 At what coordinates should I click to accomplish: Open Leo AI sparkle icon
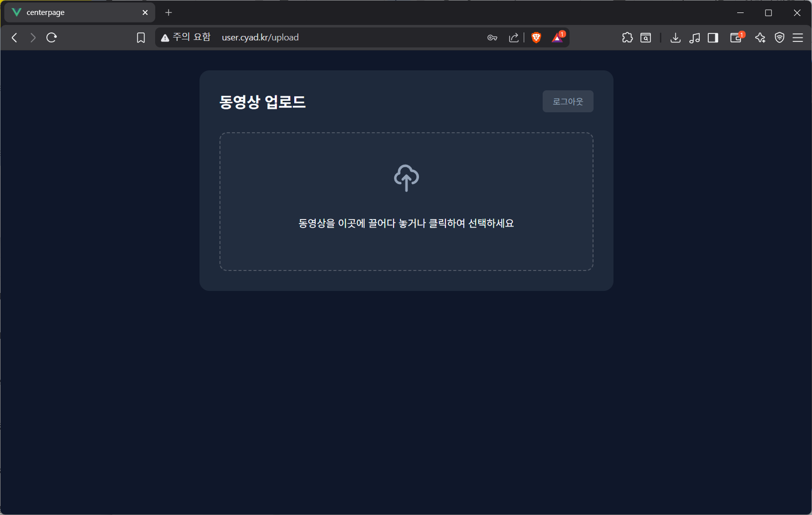pos(760,37)
